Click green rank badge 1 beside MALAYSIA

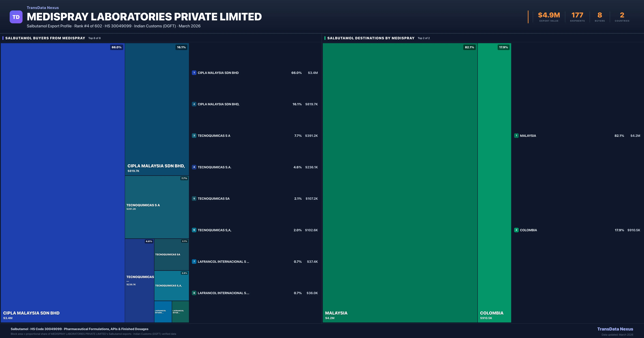pyautogui.click(x=516, y=135)
